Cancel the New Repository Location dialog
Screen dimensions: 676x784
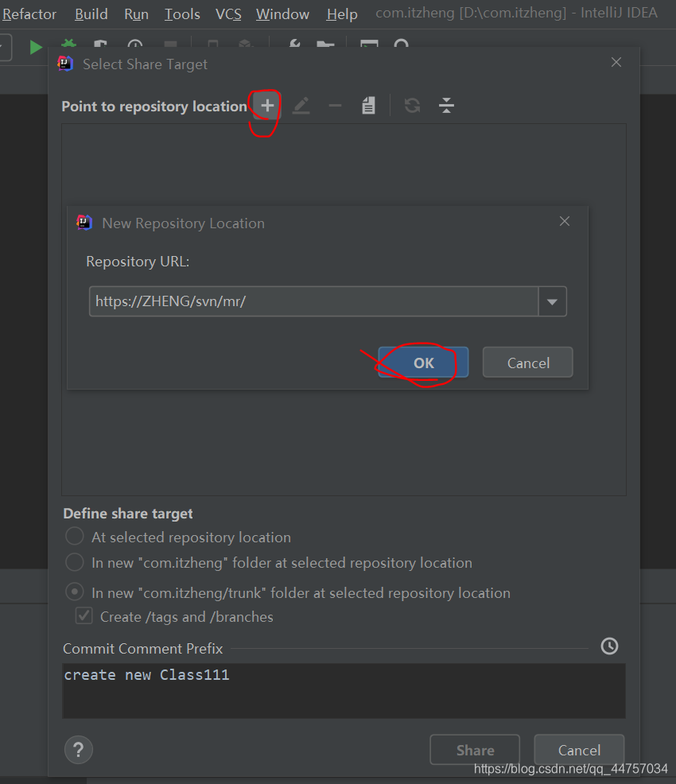(x=527, y=363)
